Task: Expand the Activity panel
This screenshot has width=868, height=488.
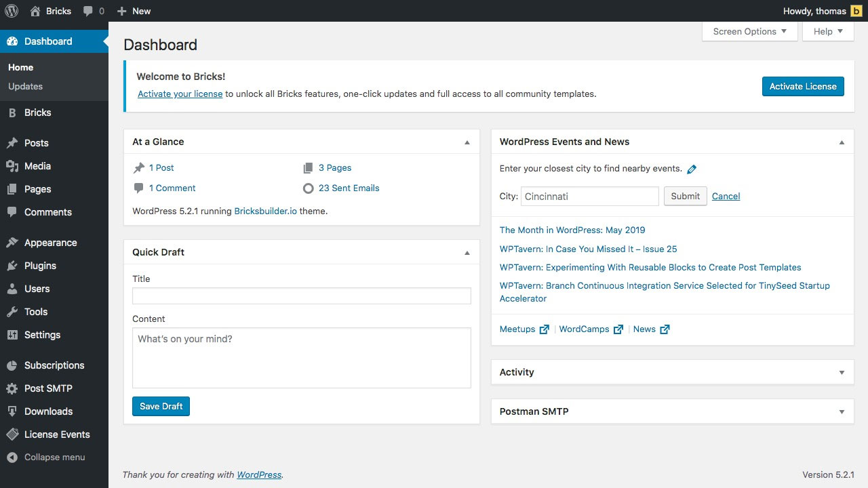Action: (842, 373)
